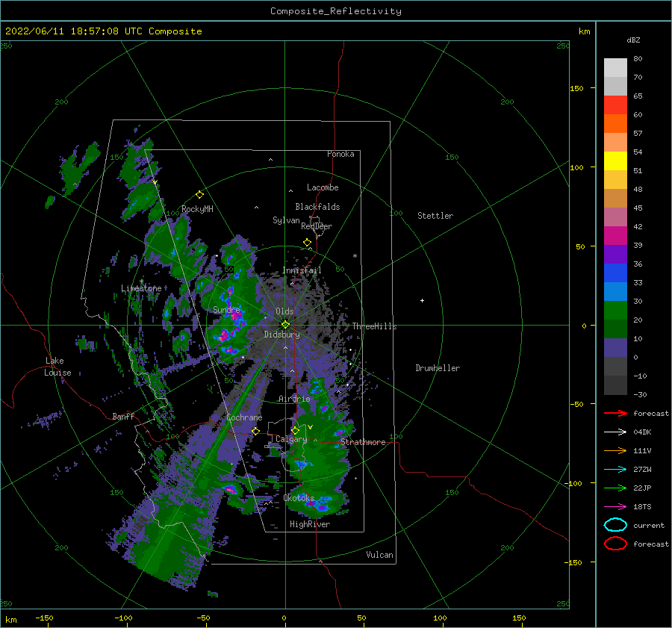Click the yellow radar-site diamond at map center
Viewport: 672px width, 628px height.
(285, 325)
